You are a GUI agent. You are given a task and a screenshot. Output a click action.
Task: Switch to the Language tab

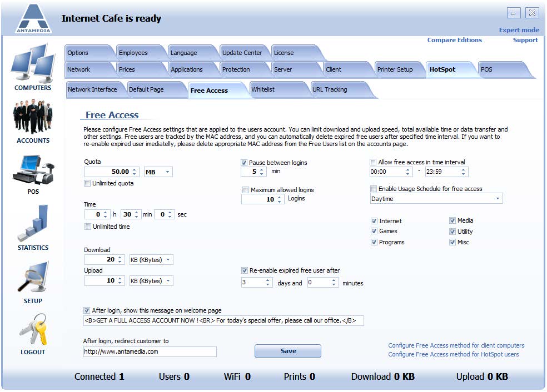point(192,53)
